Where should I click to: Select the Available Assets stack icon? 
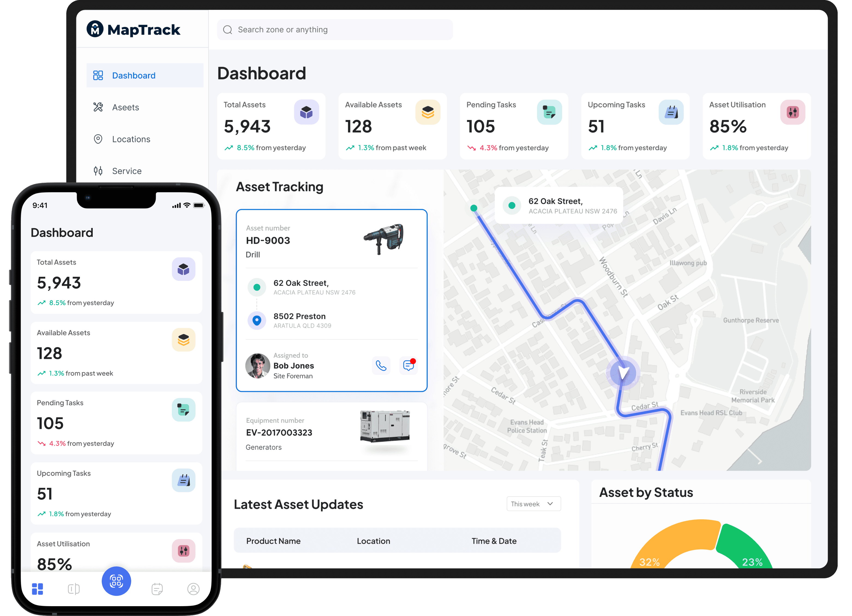pos(429,112)
